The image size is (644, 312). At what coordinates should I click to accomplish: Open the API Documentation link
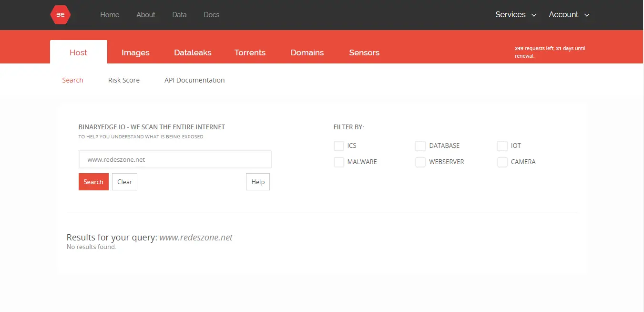point(194,80)
